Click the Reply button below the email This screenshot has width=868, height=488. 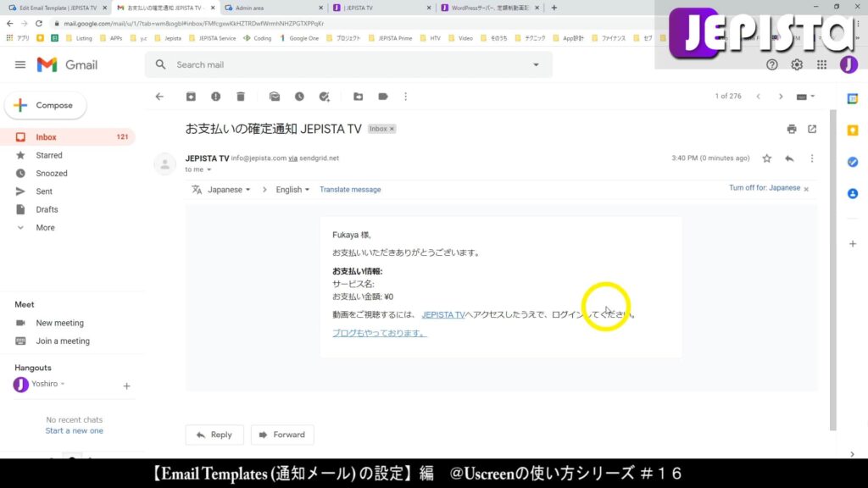pyautogui.click(x=214, y=435)
